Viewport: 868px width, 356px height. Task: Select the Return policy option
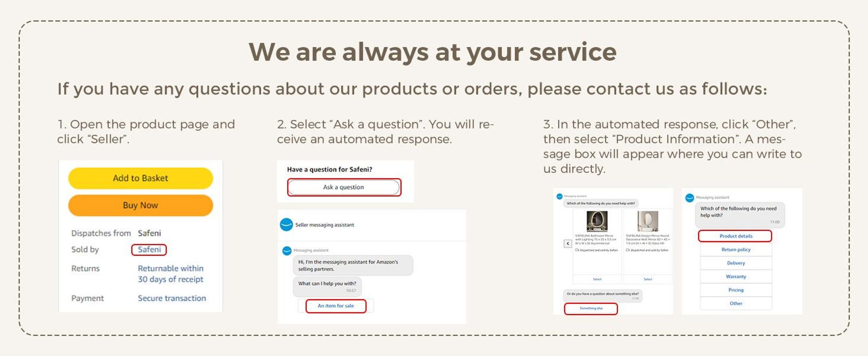coord(736,250)
